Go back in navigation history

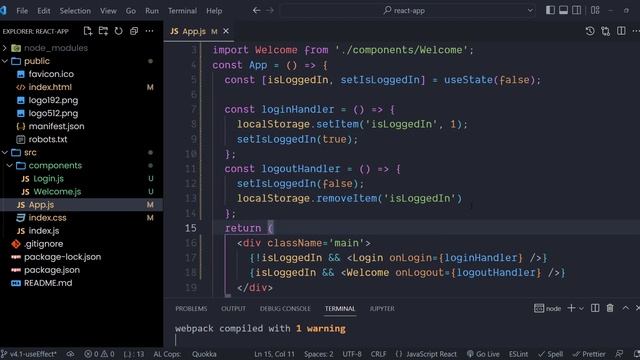pos(256,11)
